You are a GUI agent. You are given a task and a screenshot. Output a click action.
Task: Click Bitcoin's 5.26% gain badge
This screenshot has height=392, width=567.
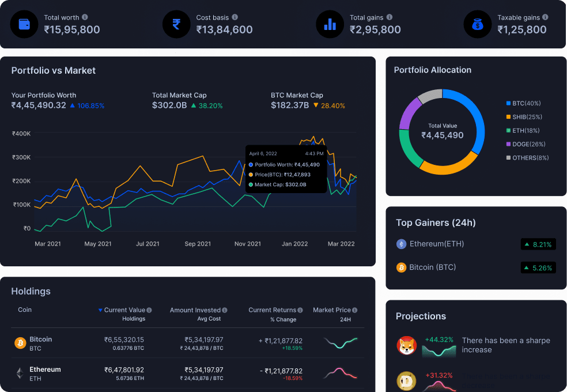(x=538, y=267)
